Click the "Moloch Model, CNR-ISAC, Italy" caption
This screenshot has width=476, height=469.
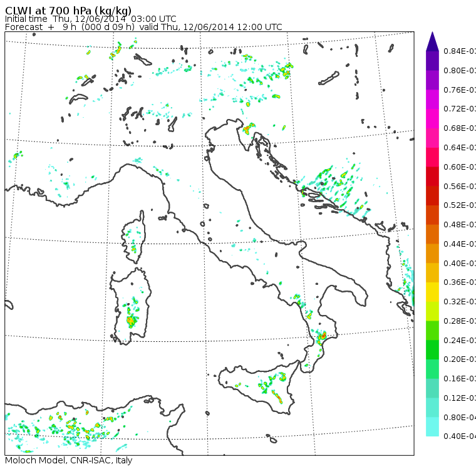pos(69,460)
